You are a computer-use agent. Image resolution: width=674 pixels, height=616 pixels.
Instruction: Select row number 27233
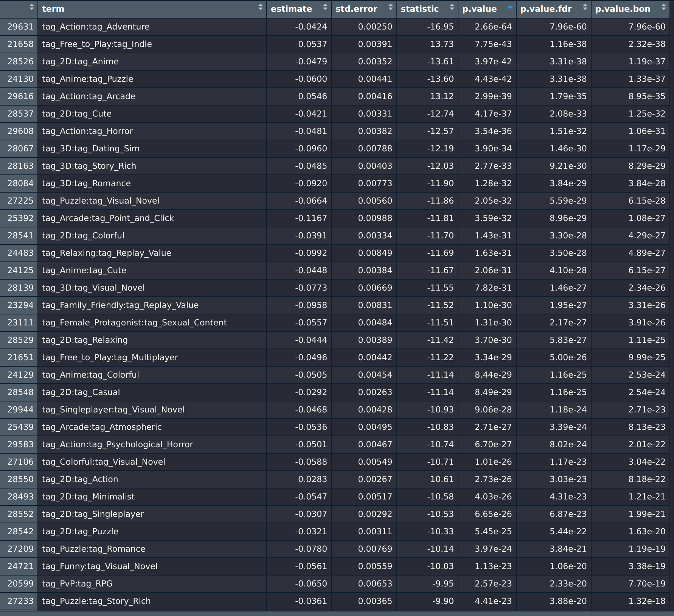click(20, 601)
